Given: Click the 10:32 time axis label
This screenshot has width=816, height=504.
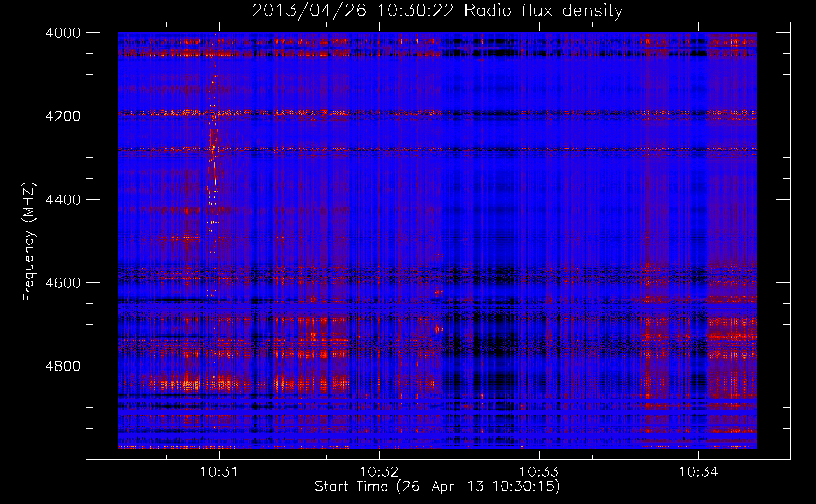Looking at the screenshot, I should tap(379, 472).
